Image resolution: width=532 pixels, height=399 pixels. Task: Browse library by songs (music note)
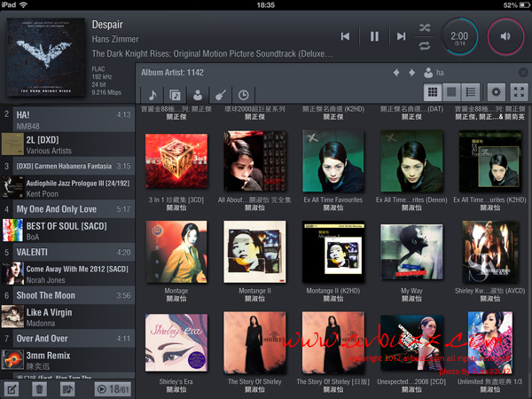pos(153,94)
